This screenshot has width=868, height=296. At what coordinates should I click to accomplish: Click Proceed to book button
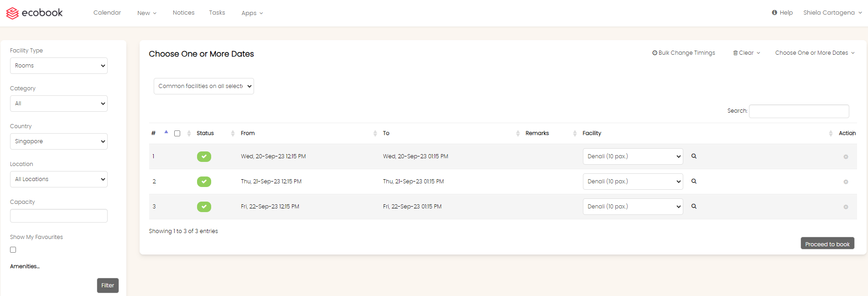click(827, 244)
